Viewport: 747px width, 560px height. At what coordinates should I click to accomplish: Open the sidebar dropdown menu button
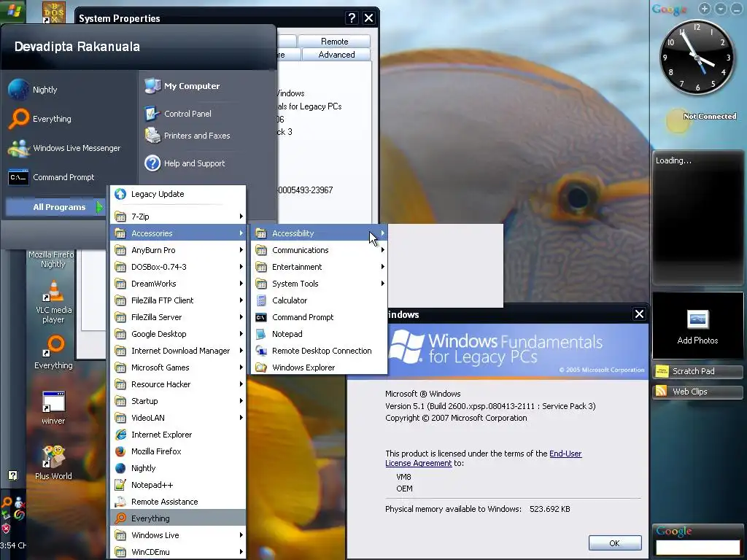click(721, 9)
